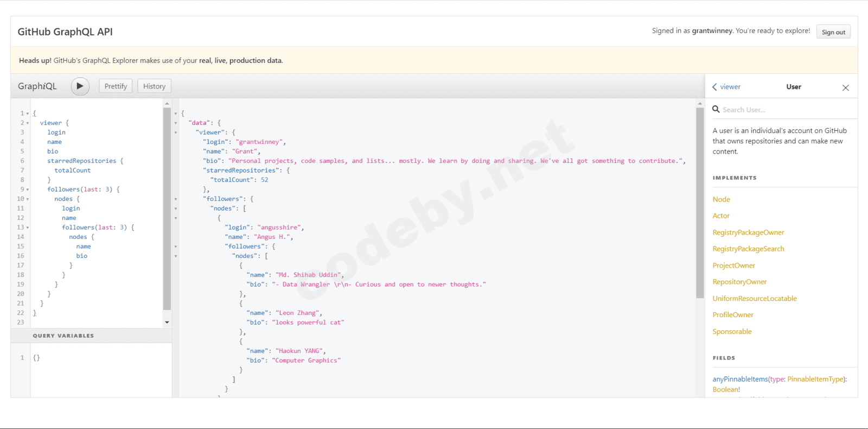Fold nested followers block at line 13
868x429 pixels.
(28, 228)
